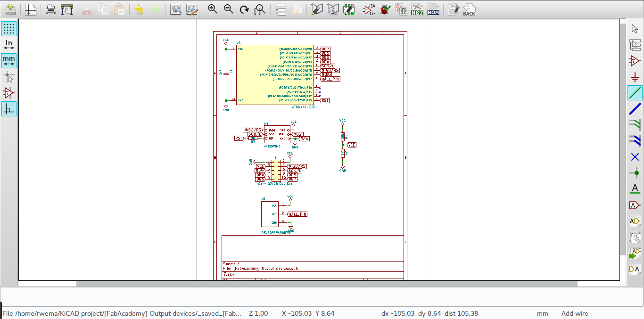Open print dialog for the schematic

coord(50,9)
